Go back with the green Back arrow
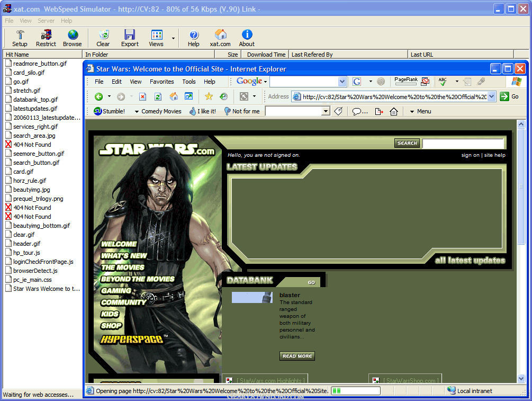 (x=99, y=97)
